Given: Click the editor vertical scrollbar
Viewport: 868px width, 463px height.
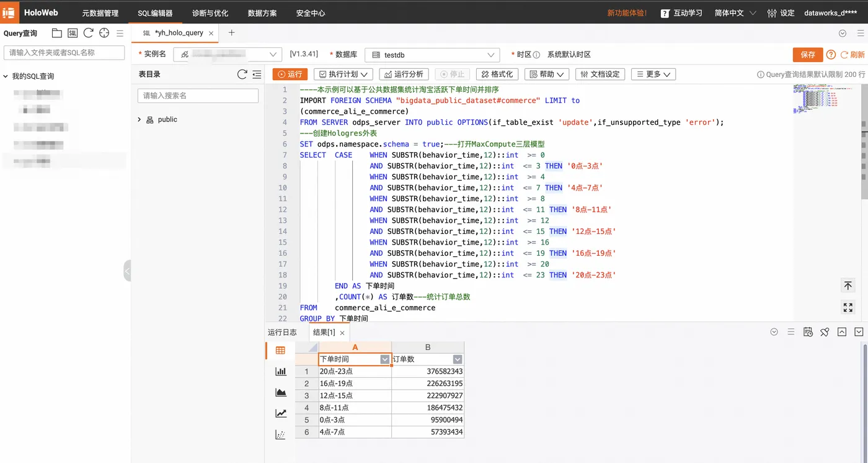Looking at the screenshot, I should tap(865, 142).
